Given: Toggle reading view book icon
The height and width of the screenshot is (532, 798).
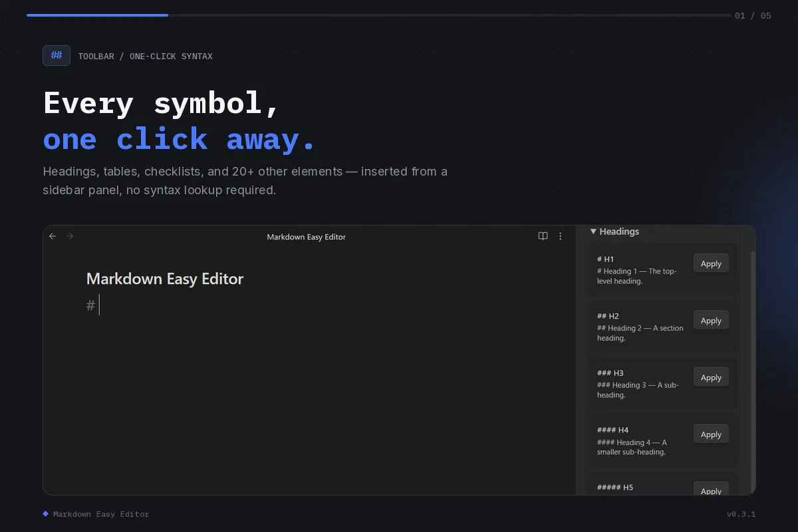Looking at the screenshot, I should [x=543, y=236].
